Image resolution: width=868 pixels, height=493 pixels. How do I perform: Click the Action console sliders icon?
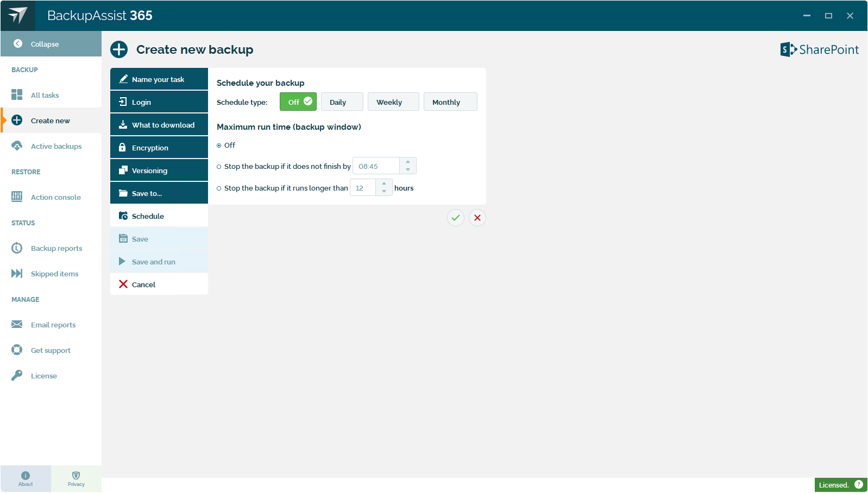click(x=17, y=197)
